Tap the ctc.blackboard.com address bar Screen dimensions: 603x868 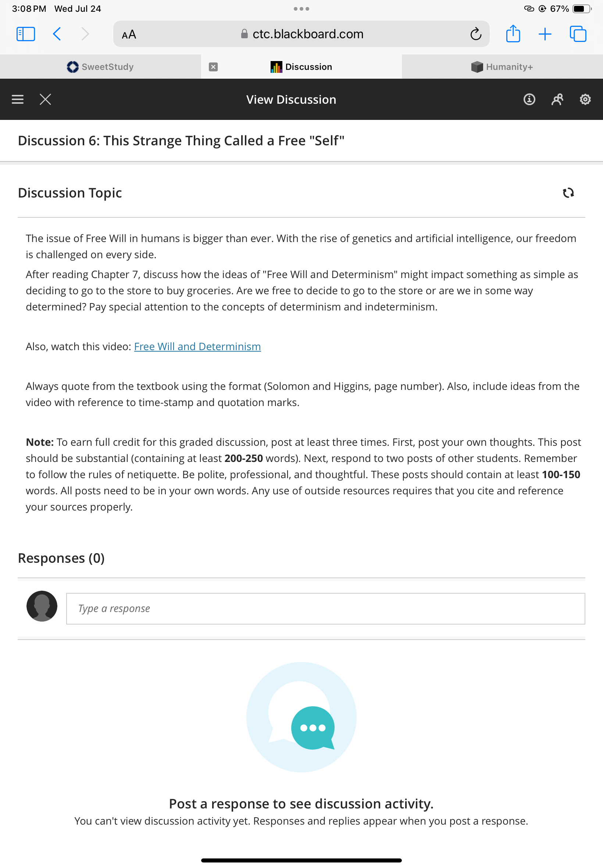point(301,34)
